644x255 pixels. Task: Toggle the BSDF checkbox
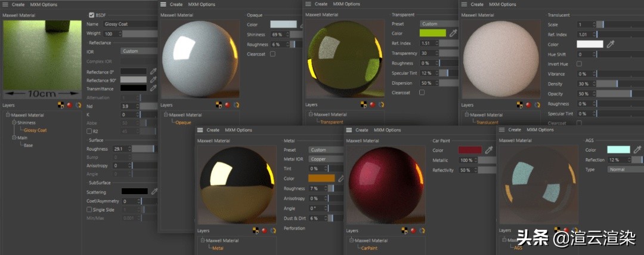91,15
